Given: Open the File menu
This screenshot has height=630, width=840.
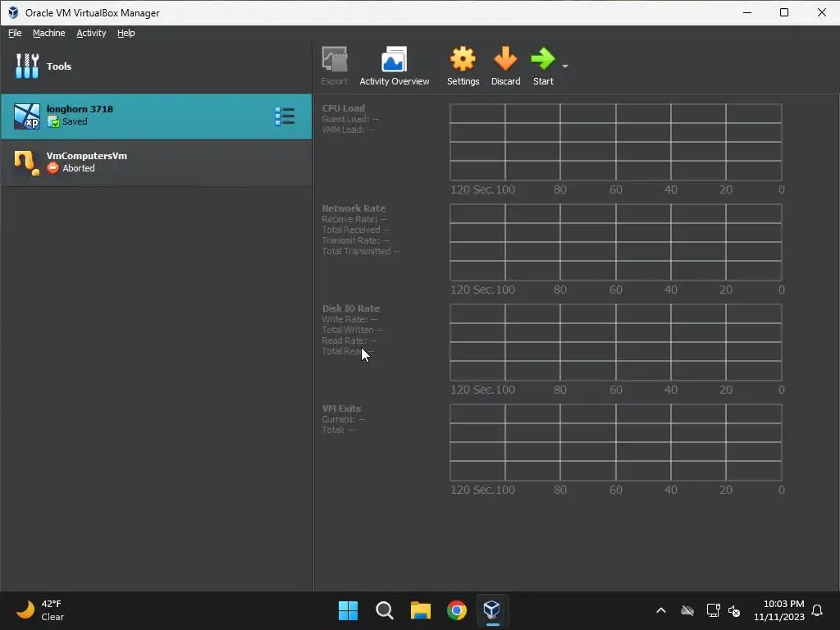Looking at the screenshot, I should [x=15, y=33].
